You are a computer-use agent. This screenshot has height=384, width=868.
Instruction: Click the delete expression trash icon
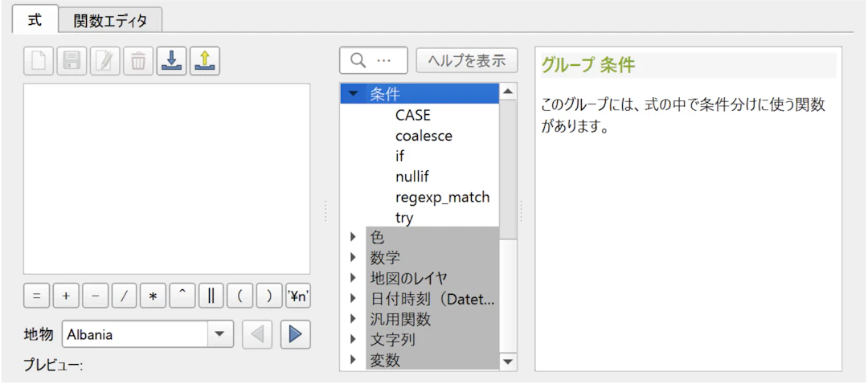[138, 61]
